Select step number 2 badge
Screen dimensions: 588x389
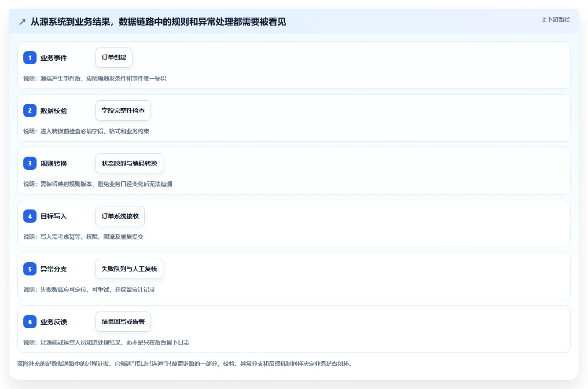click(x=30, y=110)
